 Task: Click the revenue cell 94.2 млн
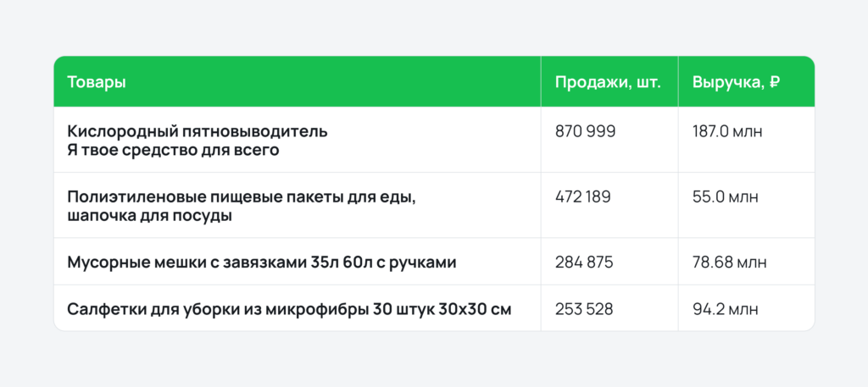pyautogui.click(x=726, y=309)
